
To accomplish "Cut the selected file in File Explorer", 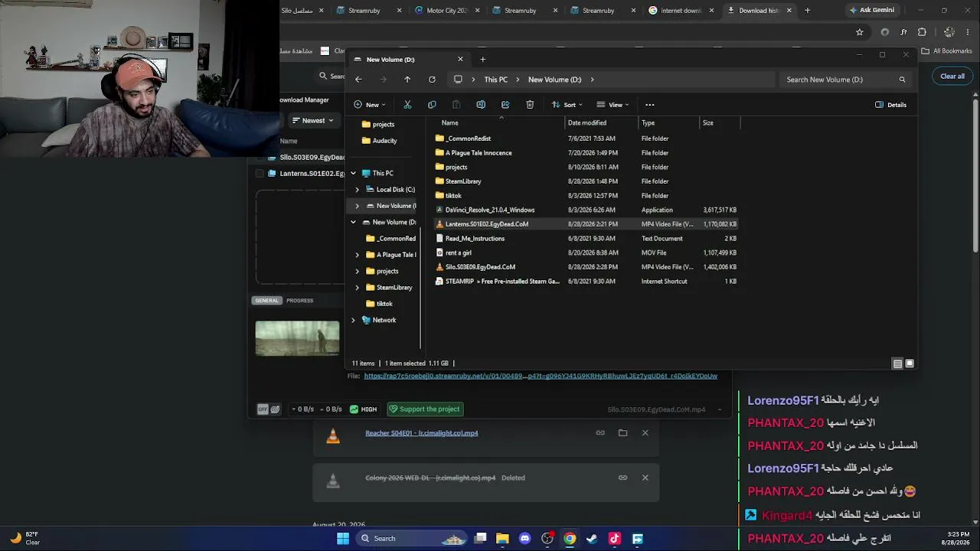I will 407,105.
